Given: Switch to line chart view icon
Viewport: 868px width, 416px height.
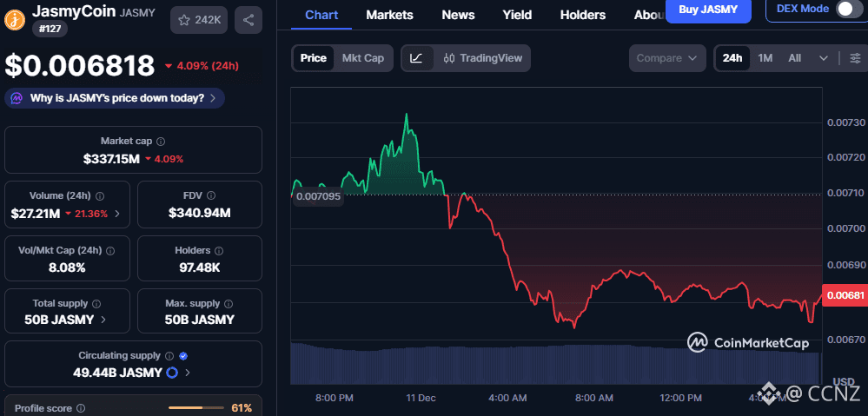Looking at the screenshot, I should point(417,58).
